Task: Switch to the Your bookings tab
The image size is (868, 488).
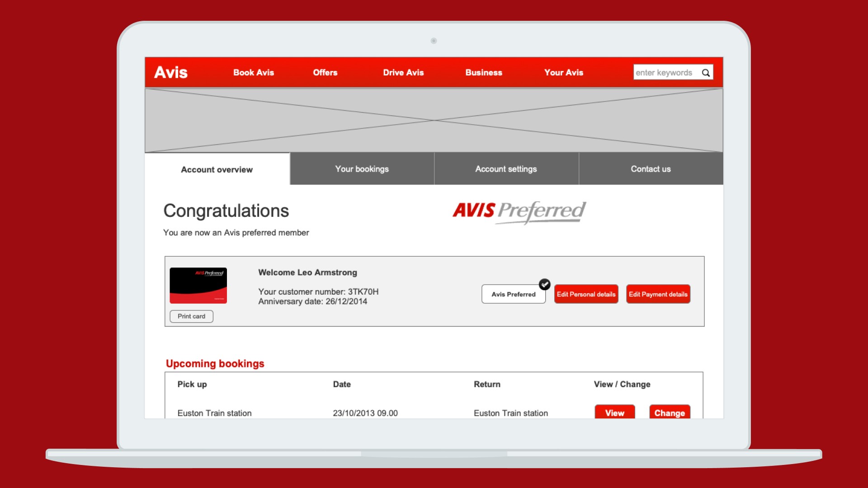Action: pyautogui.click(x=362, y=169)
